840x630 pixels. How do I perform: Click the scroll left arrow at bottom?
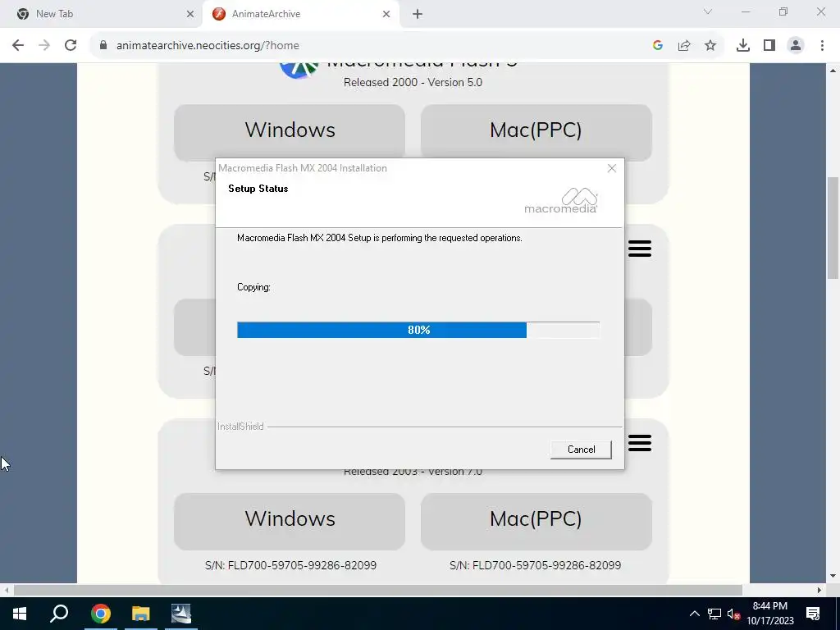[x=7, y=591]
